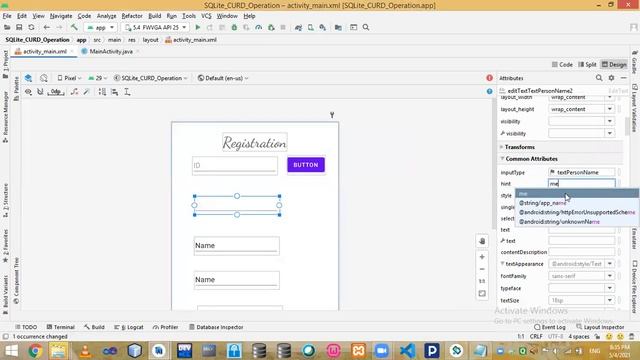Viewport: 640px width, 360px height.
Task: Open the Logcat tool window
Action: 129,327
